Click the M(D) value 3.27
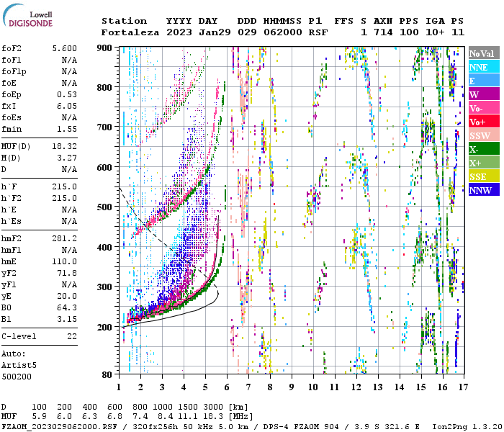Viewport: 504px width, 432px height. click(x=67, y=158)
